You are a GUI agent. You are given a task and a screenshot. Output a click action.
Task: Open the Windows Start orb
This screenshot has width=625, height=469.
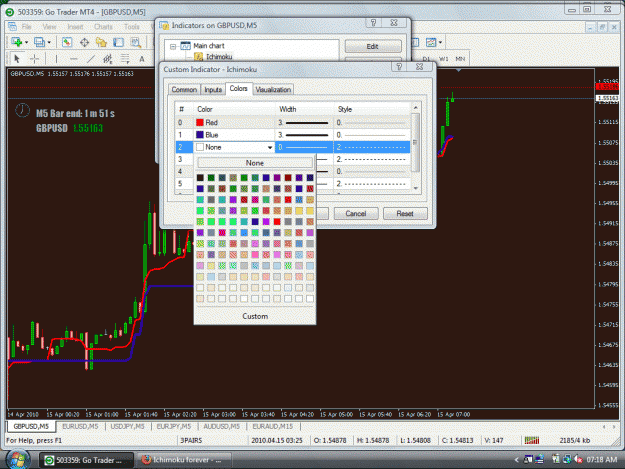pyautogui.click(x=17, y=459)
